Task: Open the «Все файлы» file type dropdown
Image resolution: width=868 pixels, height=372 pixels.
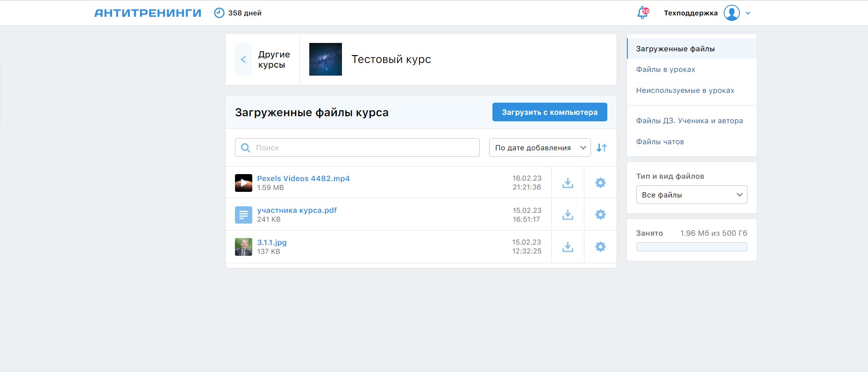Action: (x=691, y=195)
